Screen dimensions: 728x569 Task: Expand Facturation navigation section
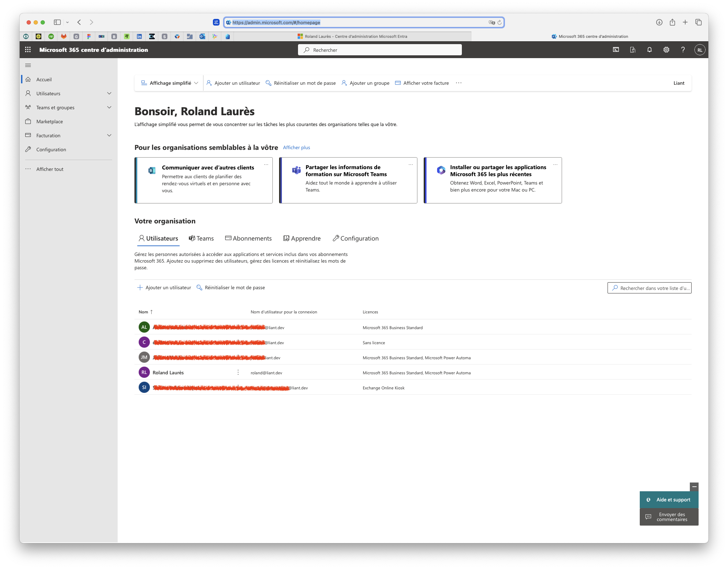[109, 136]
